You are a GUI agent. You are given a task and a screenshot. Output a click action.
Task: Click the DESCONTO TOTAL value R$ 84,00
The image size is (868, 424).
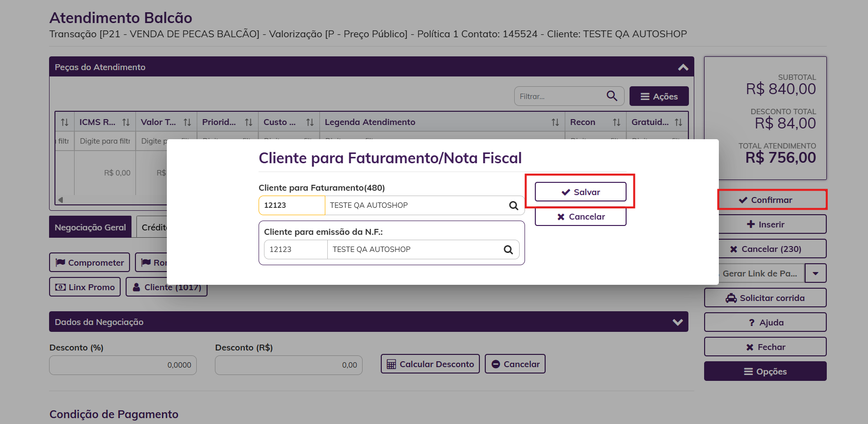(x=786, y=123)
